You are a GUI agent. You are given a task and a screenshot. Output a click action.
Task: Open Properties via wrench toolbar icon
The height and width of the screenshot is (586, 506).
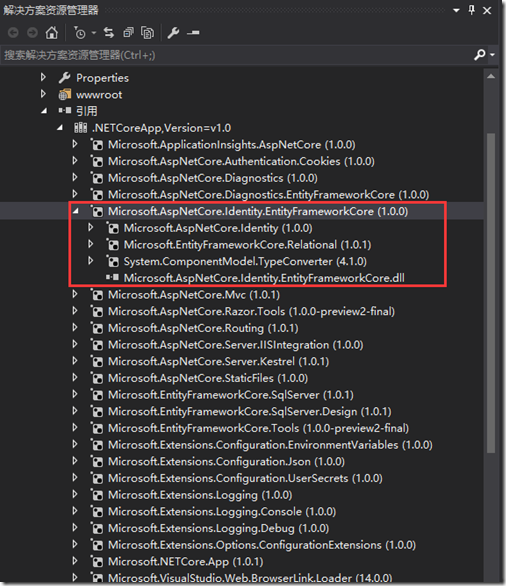[173, 33]
